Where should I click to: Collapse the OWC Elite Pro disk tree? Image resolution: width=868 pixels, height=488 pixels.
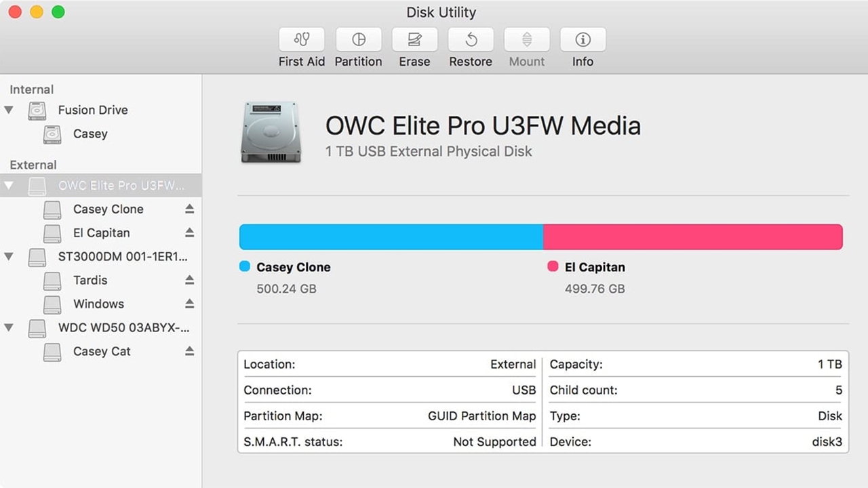(x=9, y=186)
